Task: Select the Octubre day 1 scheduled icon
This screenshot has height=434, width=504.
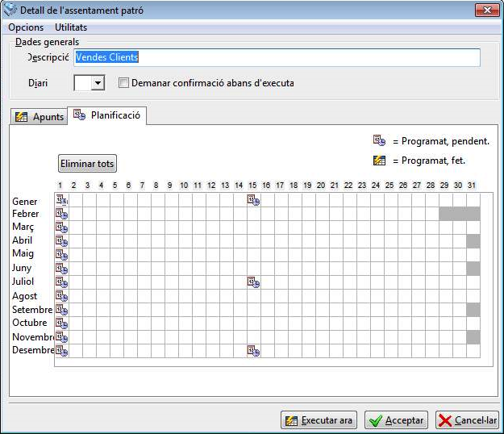Action: [x=62, y=323]
